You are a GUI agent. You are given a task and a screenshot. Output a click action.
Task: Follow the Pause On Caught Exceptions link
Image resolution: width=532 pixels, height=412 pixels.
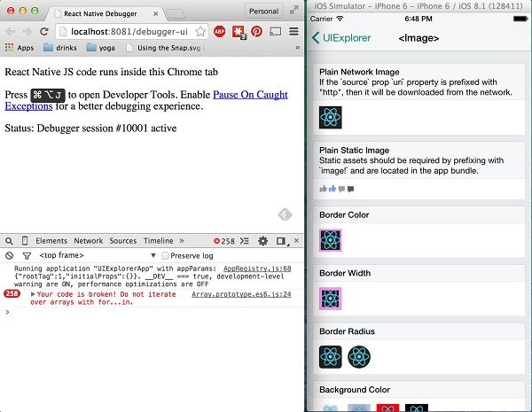coord(146,100)
